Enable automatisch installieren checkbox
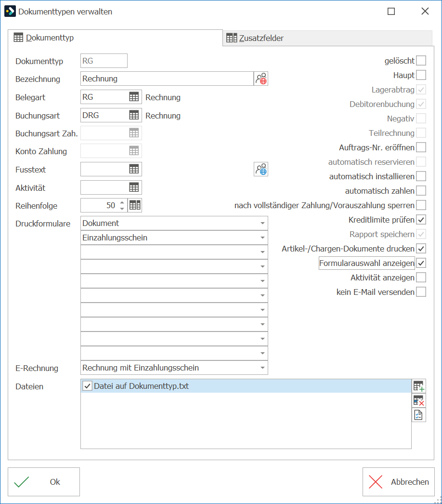The image size is (442, 504). 421,176
